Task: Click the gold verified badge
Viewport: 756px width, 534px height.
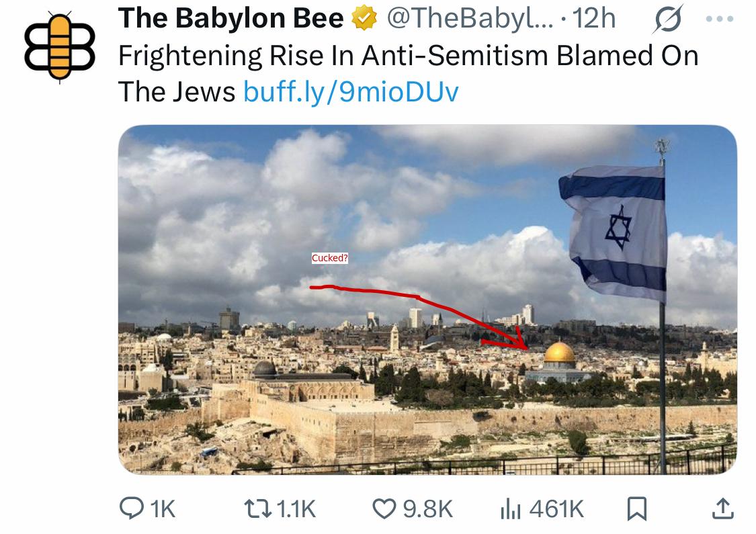Action: 364,18
